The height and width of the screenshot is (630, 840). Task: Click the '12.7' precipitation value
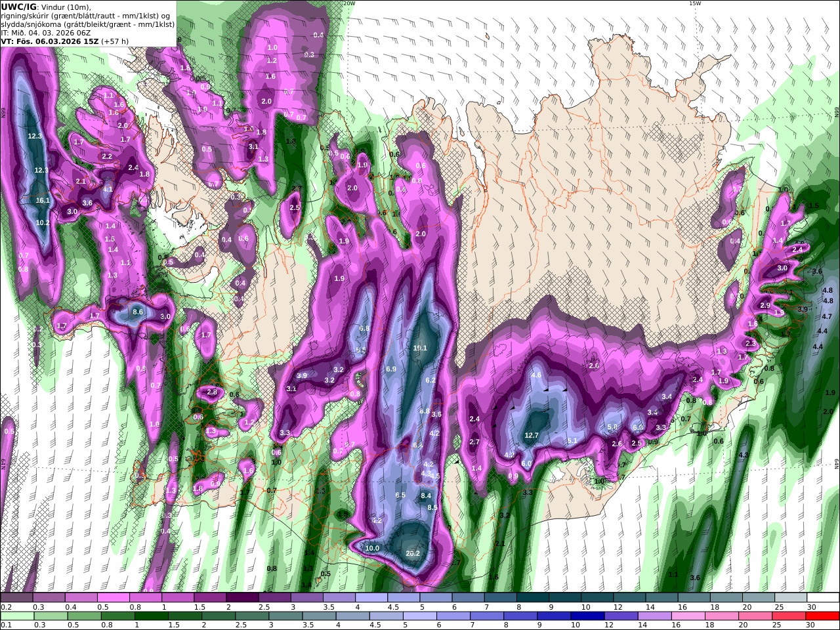click(x=532, y=435)
